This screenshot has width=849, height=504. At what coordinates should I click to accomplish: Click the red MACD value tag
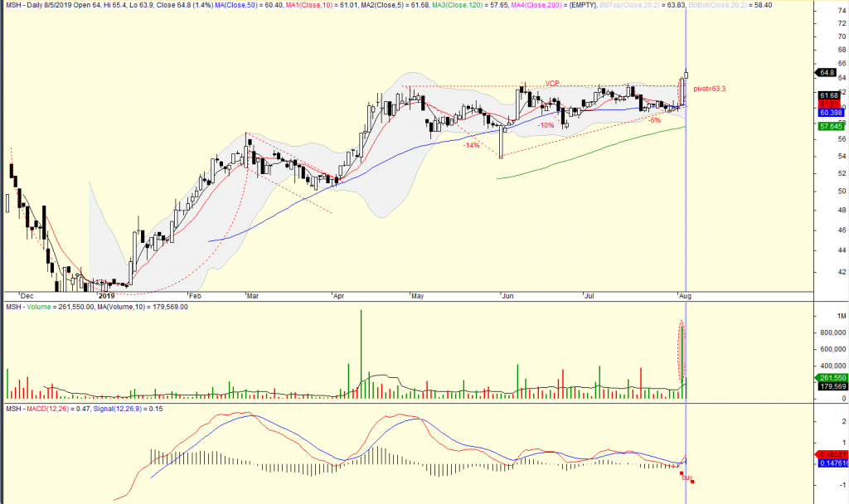(x=830, y=455)
